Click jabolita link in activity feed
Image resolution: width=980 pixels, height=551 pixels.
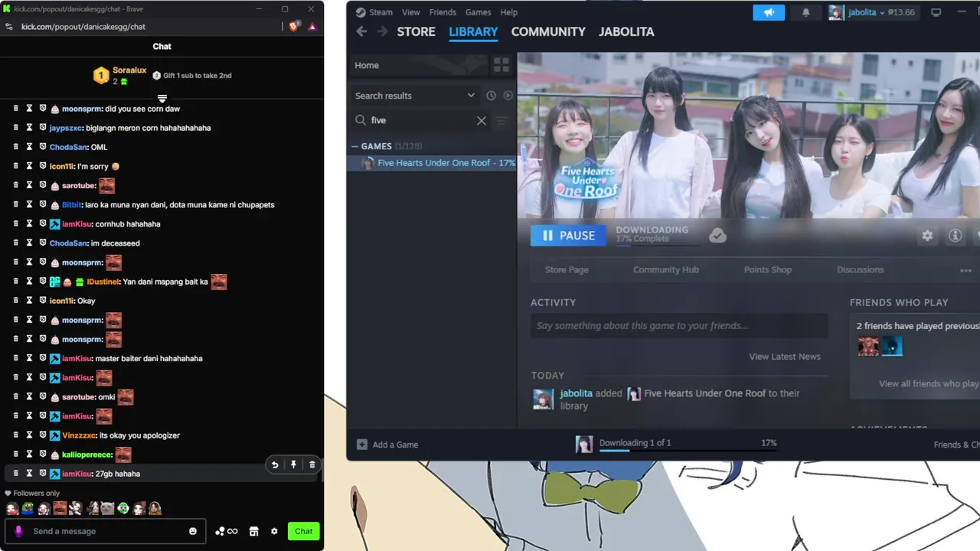577,393
